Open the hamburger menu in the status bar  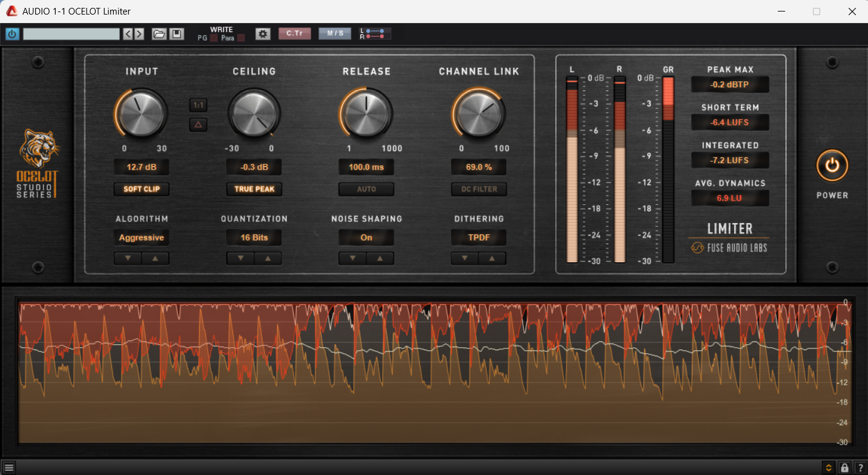click(9, 468)
